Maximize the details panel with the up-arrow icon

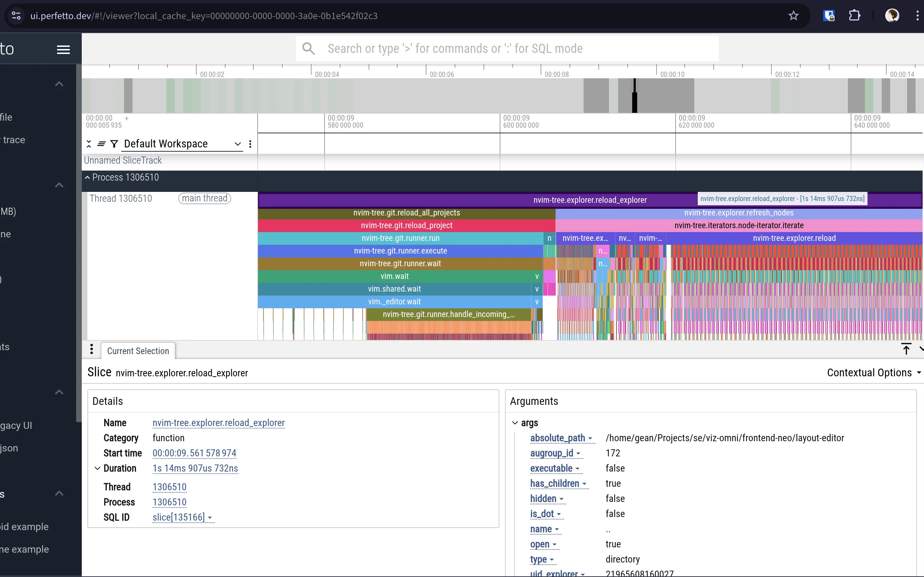coord(906,349)
